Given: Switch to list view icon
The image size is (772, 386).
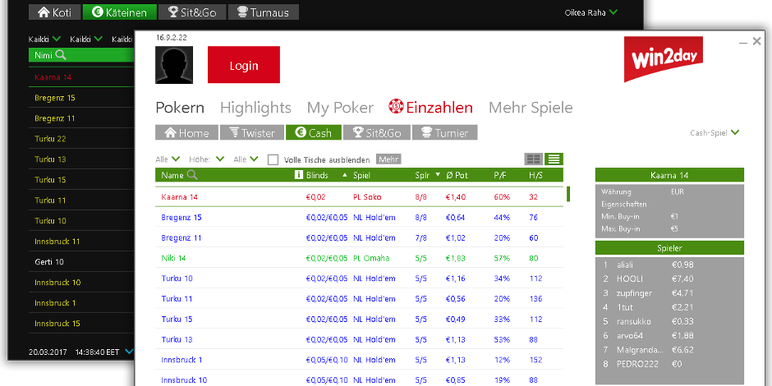Looking at the screenshot, I should (x=554, y=159).
